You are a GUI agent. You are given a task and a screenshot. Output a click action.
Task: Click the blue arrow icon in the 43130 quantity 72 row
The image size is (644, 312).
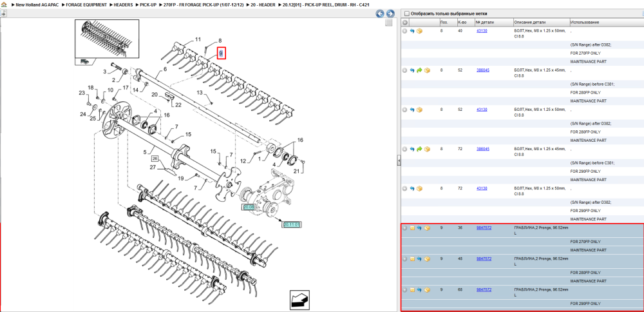(x=412, y=188)
